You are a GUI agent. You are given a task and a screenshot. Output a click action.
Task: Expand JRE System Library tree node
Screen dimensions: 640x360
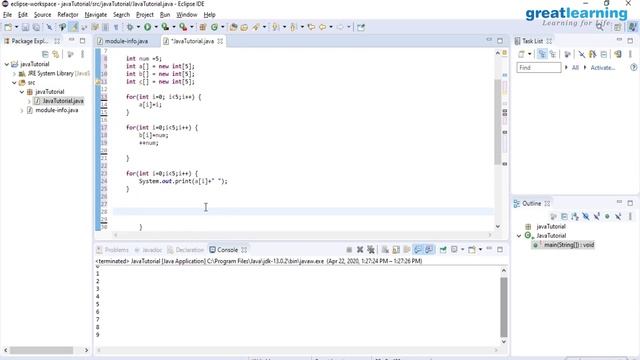pos(14,74)
